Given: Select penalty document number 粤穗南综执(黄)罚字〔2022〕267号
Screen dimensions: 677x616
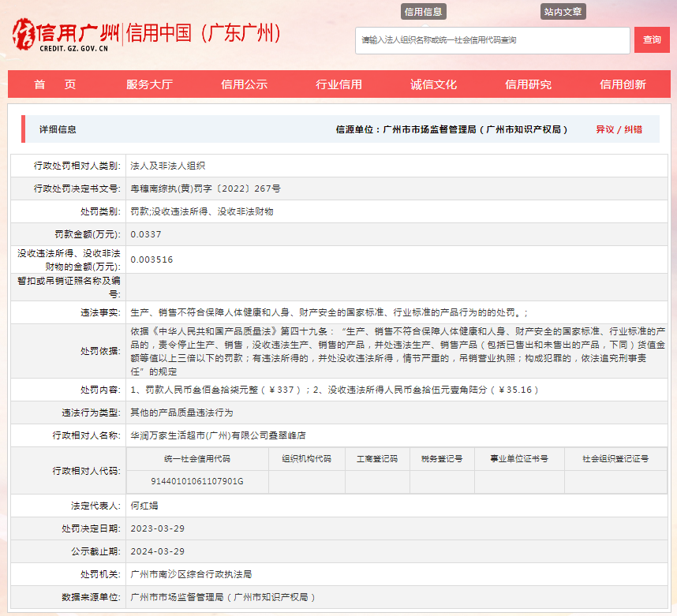Looking at the screenshot, I should point(205,189).
